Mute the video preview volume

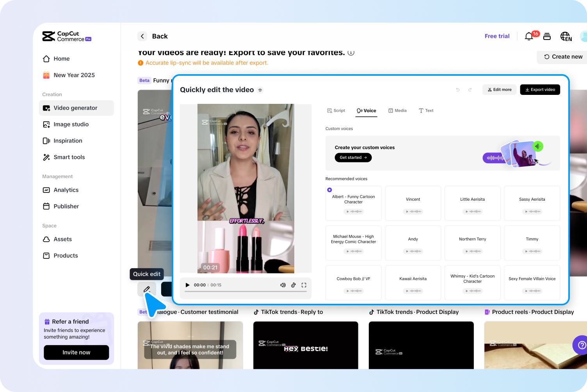coord(283,285)
